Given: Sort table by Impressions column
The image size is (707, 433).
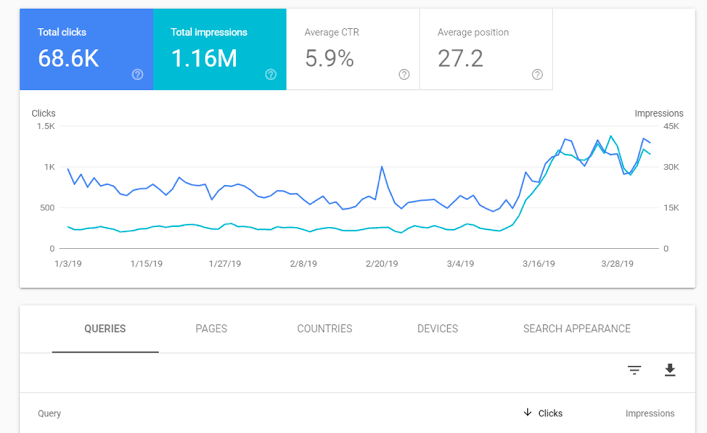Looking at the screenshot, I should (649, 413).
